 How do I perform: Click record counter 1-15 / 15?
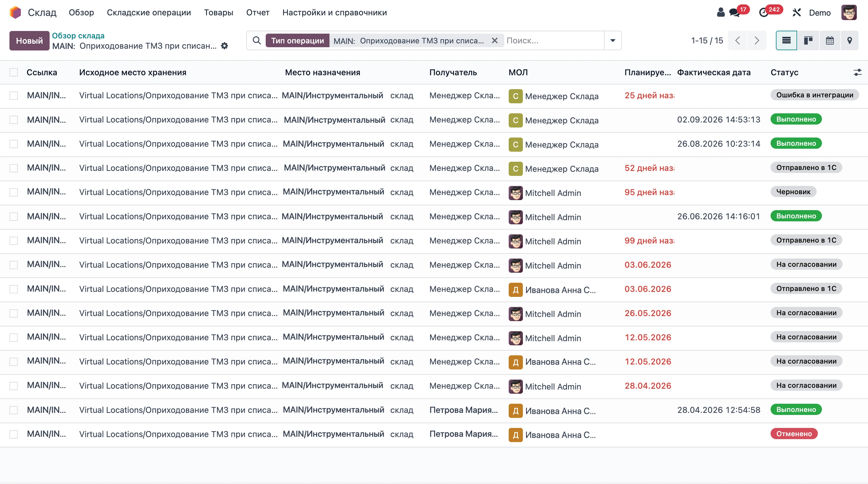point(707,40)
